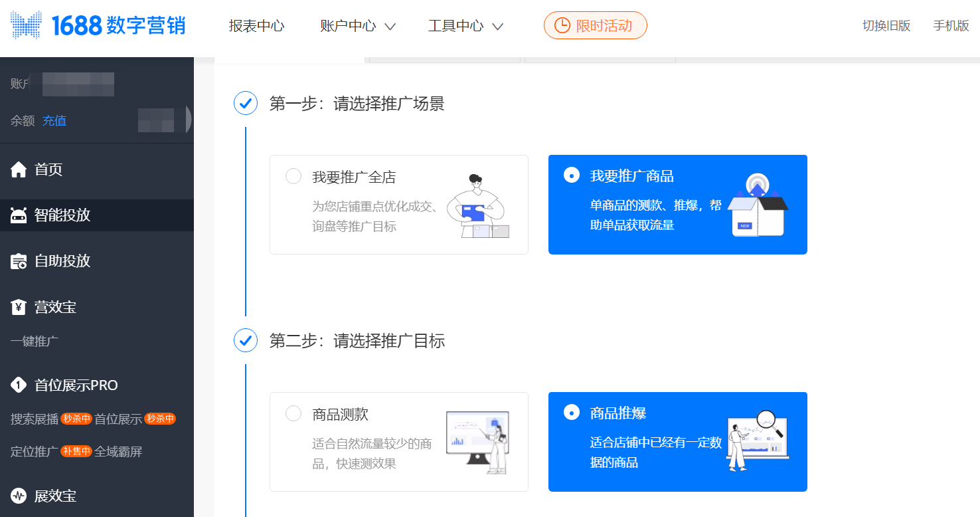Viewport: 980px width, 517px height.
Task: Choose the 商品推爆 radio option
Action: click(570, 413)
